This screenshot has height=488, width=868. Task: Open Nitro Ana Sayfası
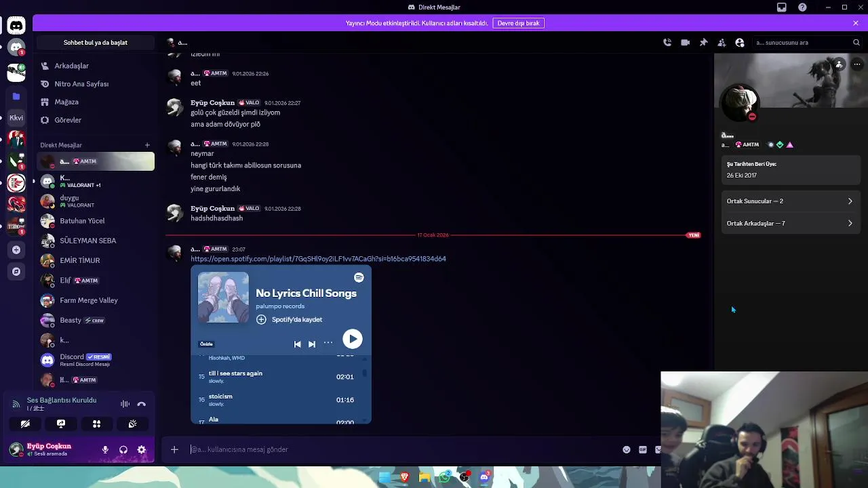pos(96,84)
